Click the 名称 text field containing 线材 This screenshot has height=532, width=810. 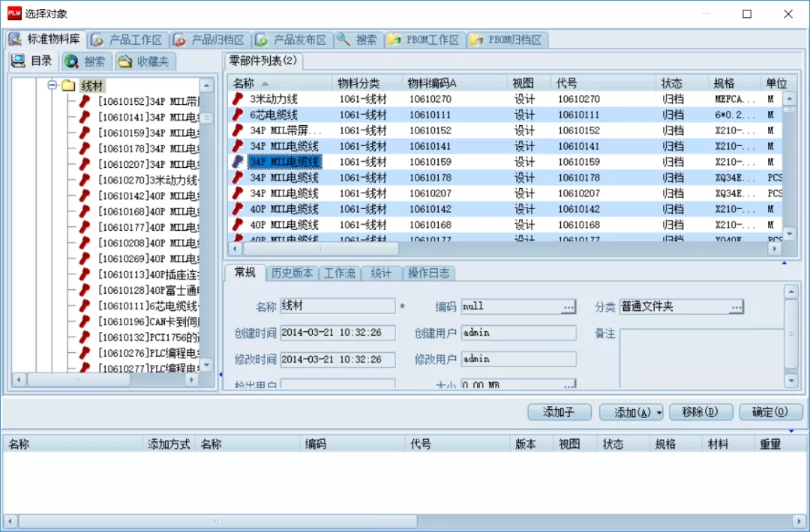337,306
